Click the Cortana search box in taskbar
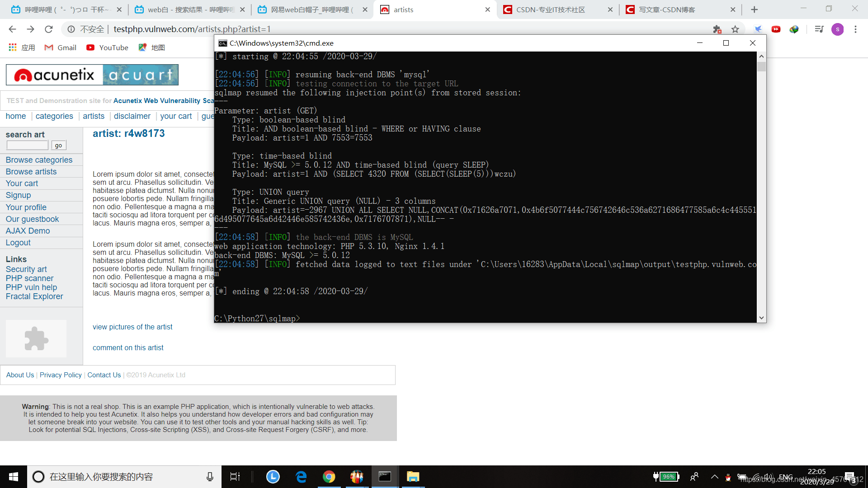This screenshot has width=868, height=488. (124, 477)
